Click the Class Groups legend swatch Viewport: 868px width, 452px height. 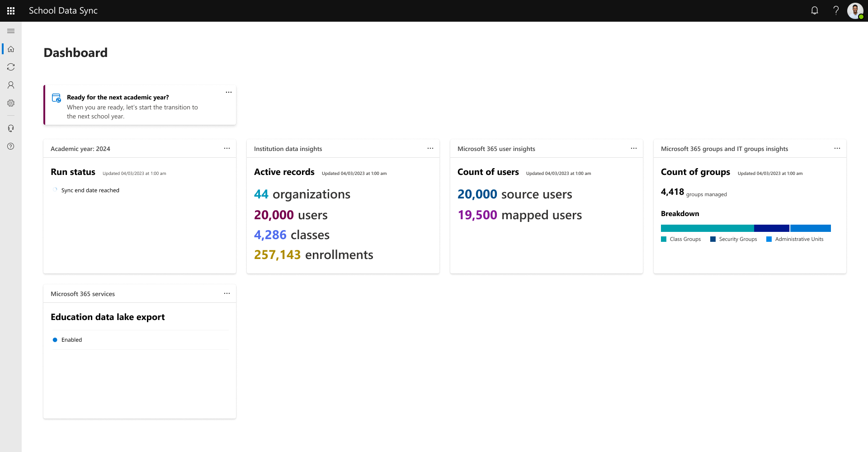(664, 239)
